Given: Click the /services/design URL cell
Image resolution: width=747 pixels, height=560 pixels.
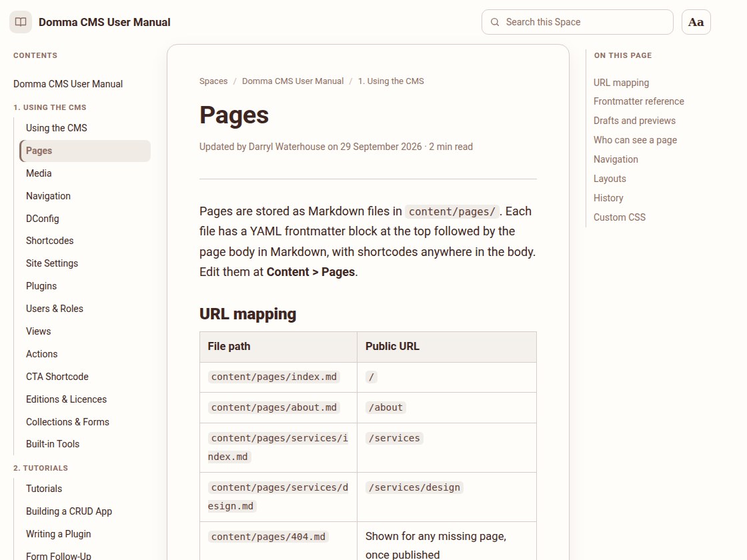Looking at the screenshot, I should 446,497.
